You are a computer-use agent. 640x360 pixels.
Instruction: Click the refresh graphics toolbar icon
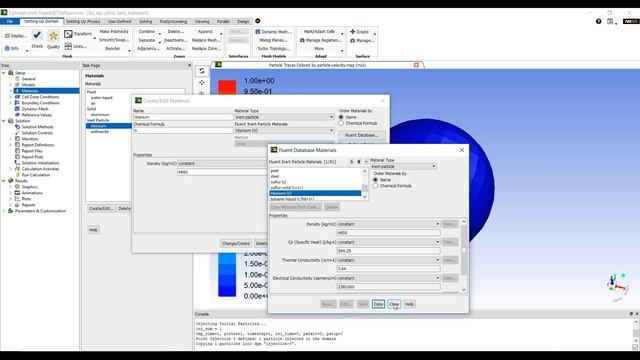point(202,71)
